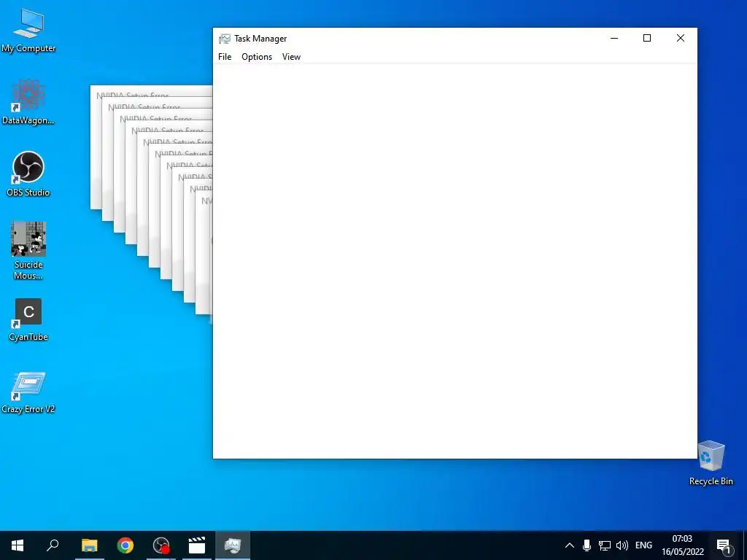Viewport: 747px width, 560px height.
Task: Click the Task Manager taskbar button
Action: point(233,545)
